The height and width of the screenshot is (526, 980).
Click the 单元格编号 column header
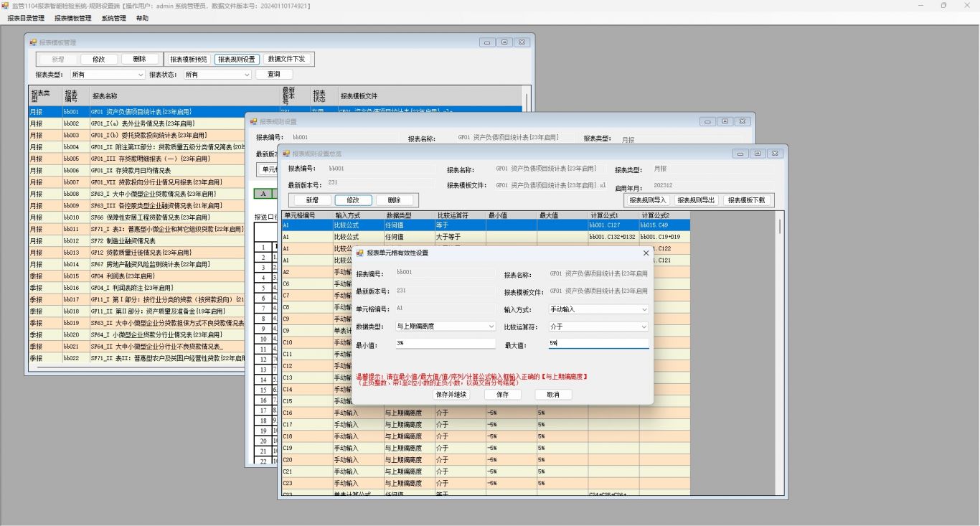coord(307,215)
